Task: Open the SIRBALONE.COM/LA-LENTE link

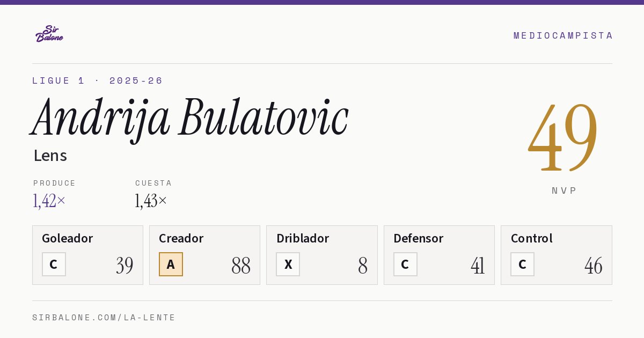Action: click(104, 318)
